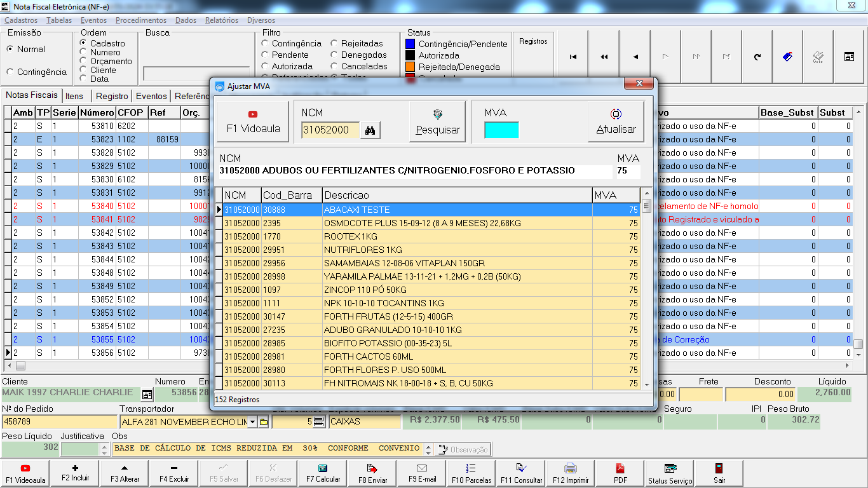Click F2 Incluir plus button
Screen dimensions: 868x488
pyautogui.click(x=76, y=474)
